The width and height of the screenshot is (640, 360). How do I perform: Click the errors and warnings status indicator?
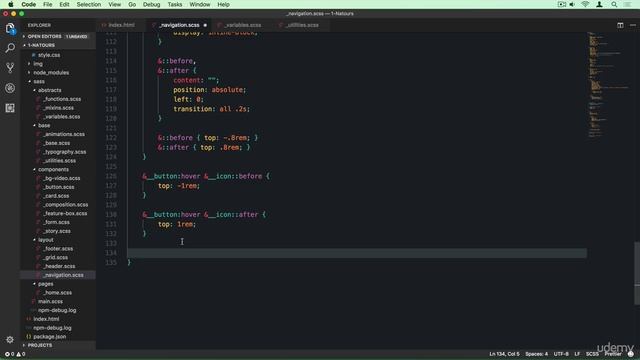pos(15,354)
